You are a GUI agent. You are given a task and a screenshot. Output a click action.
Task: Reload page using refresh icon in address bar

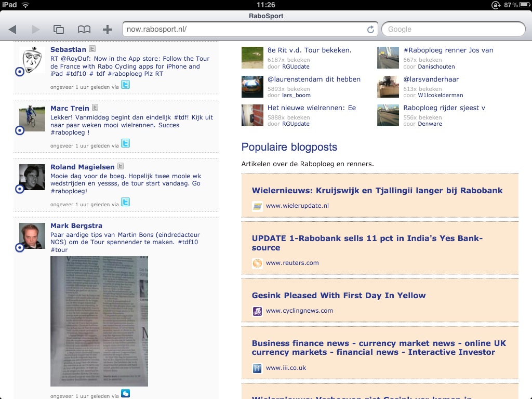370,30
